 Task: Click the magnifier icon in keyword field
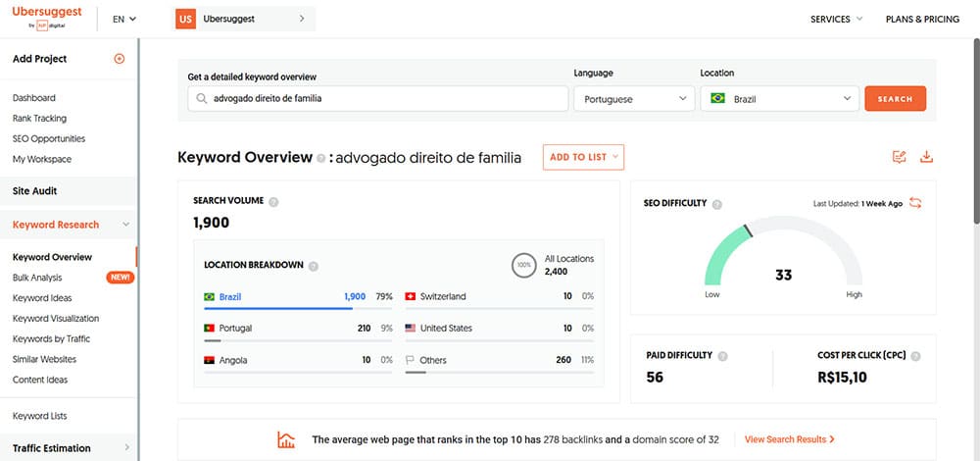[x=201, y=98]
